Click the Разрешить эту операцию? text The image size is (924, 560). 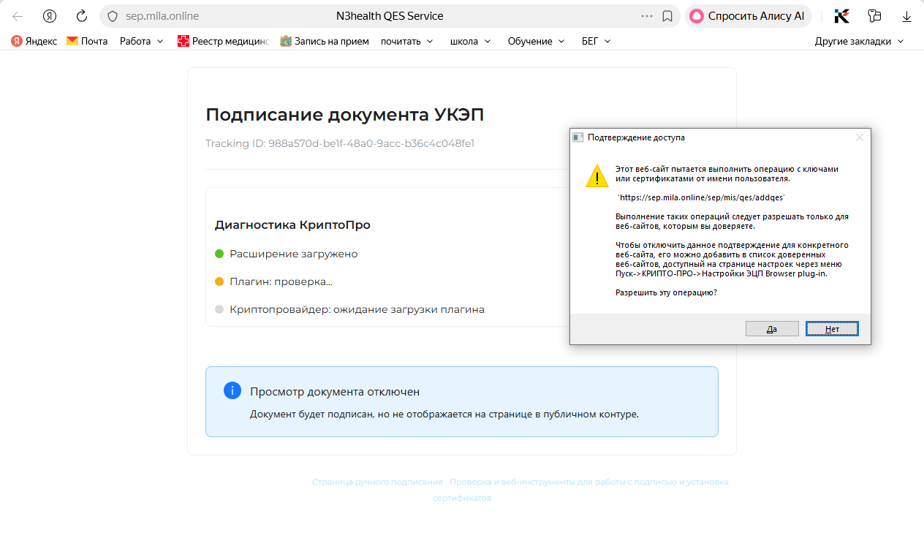pyautogui.click(x=666, y=292)
